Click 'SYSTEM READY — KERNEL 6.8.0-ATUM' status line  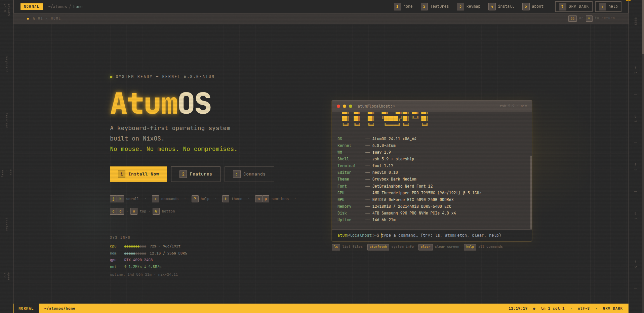coord(165,77)
